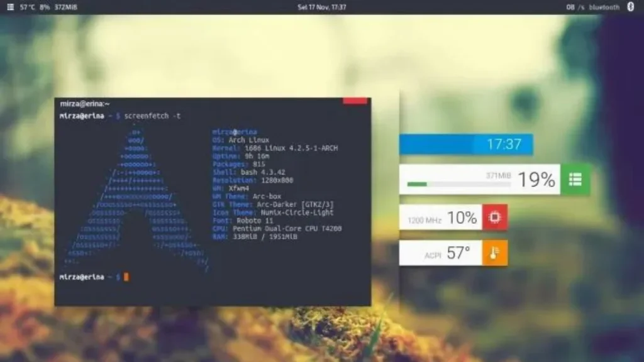644x362 pixels.
Task: Click the red CPU chip icon
Action: click(494, 217)
